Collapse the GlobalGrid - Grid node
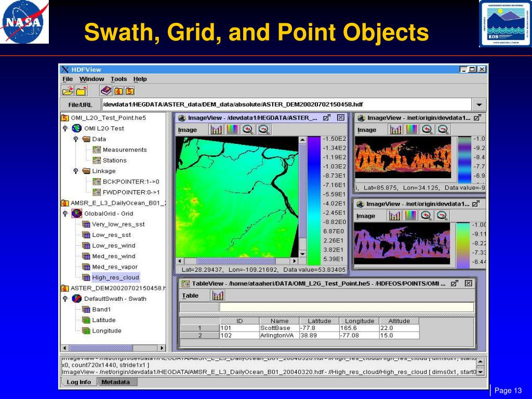532x399 pixels. pos(65,214)
